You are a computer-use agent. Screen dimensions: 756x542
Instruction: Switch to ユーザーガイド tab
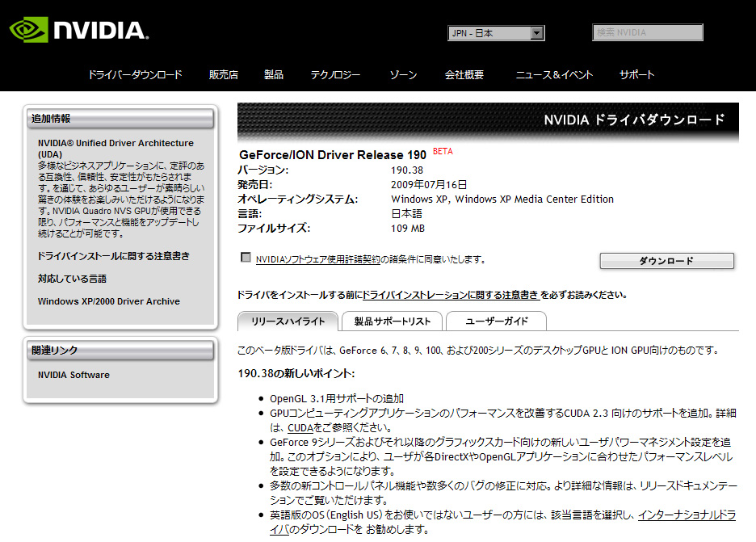pos(496,321)
